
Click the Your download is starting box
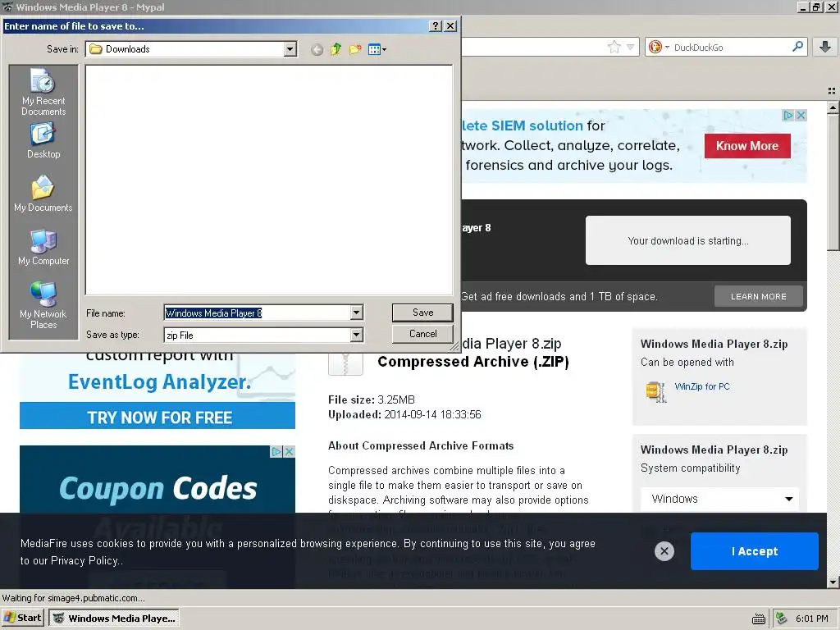pyautogui.click(x=688, y=240)
